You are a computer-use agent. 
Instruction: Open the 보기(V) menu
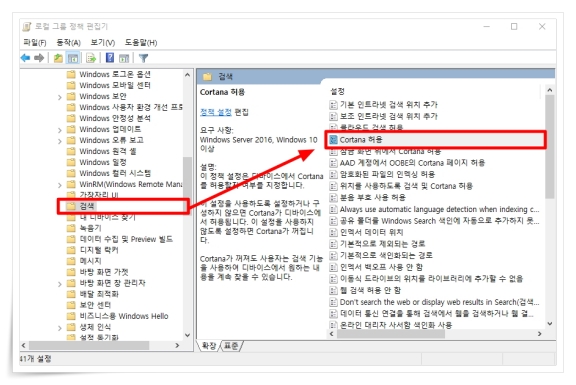click(x=103, y=43)
